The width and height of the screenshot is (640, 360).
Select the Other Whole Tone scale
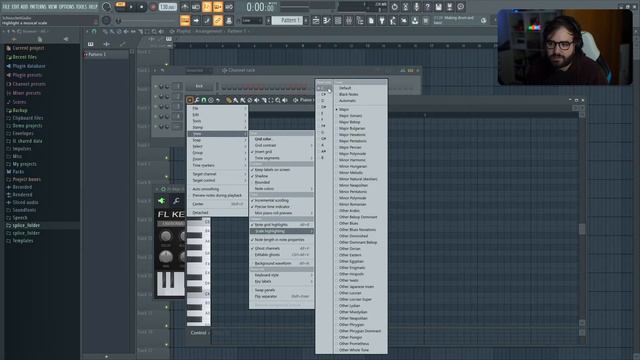pyautogui.click(x=360, y=350)
